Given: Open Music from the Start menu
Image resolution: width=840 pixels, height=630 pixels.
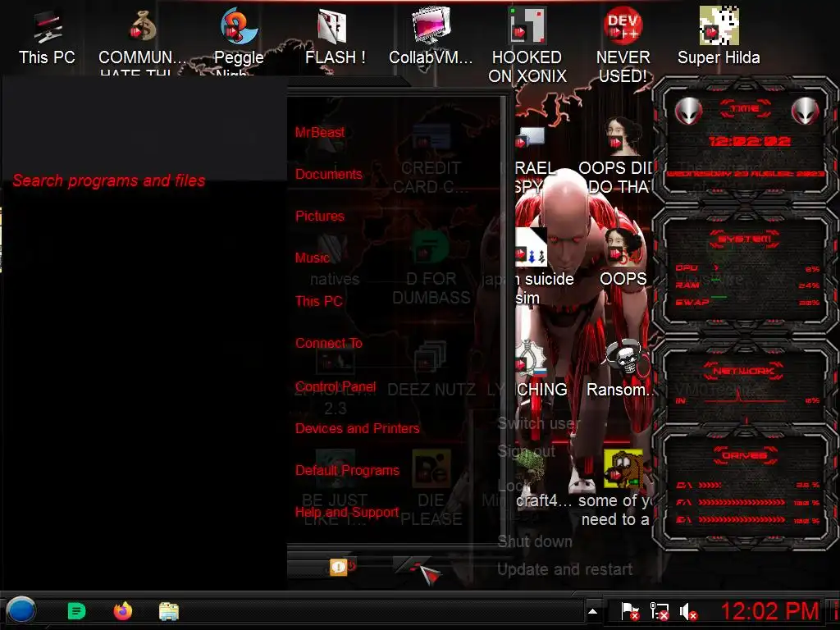Looking at the screenshot, I should pyautogui.click(x=312, y=258).
